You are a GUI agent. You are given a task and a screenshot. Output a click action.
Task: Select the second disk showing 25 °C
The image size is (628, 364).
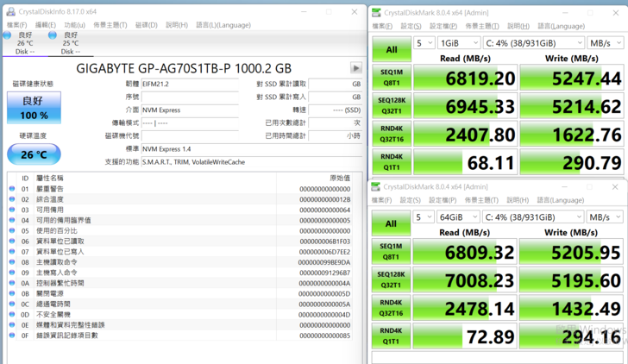coord(70,42)
